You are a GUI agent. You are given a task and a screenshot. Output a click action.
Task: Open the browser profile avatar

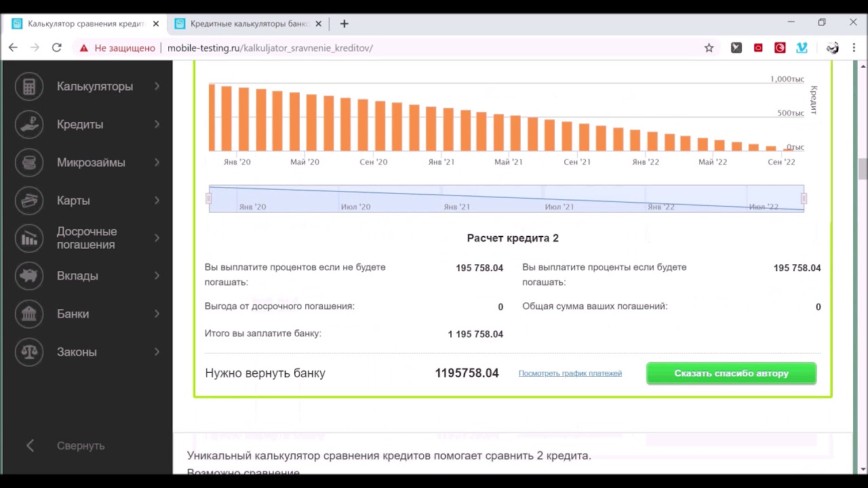833,47
